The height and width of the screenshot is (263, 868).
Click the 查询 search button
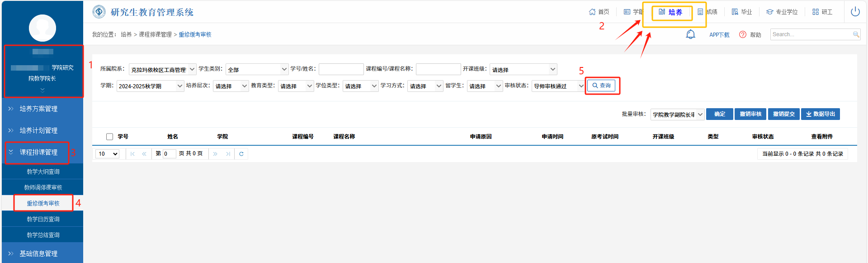coord(602,86)
